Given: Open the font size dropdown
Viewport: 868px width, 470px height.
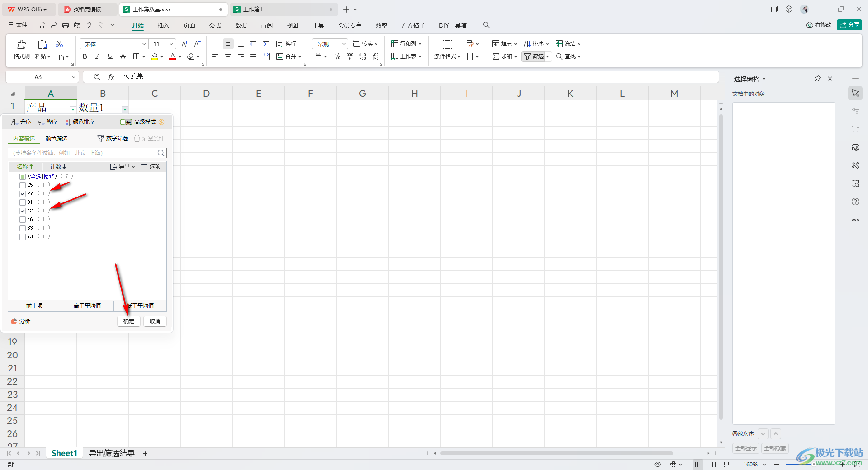Looking at the screenshot, I should pyautogui.click(x=171, y=44).
